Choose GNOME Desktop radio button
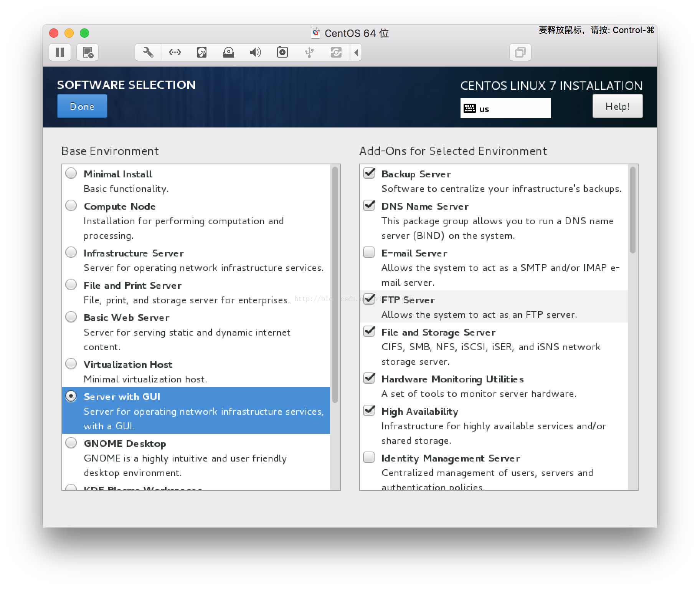 (71, 443)
